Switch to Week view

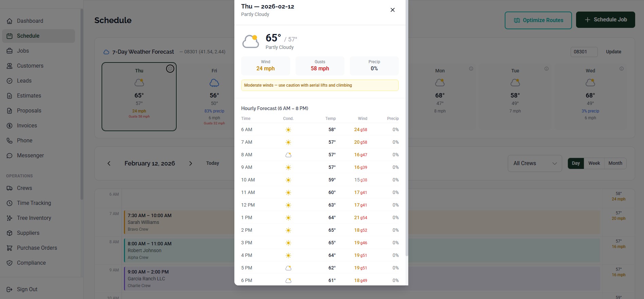pyautogui.click(x=594, y=163)
